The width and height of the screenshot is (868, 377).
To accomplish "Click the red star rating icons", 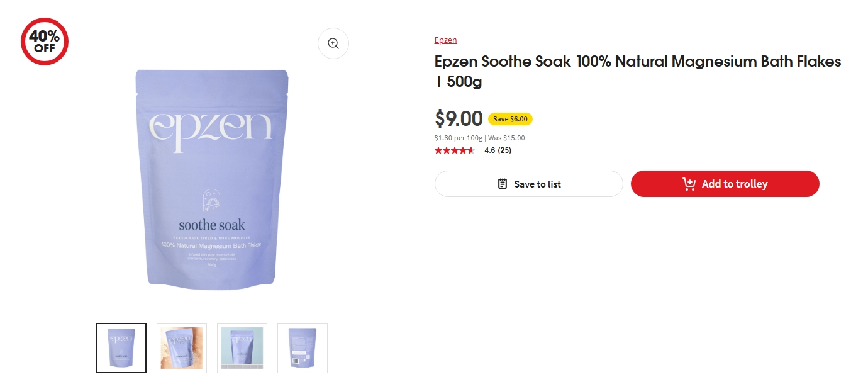I will [454, 150].
